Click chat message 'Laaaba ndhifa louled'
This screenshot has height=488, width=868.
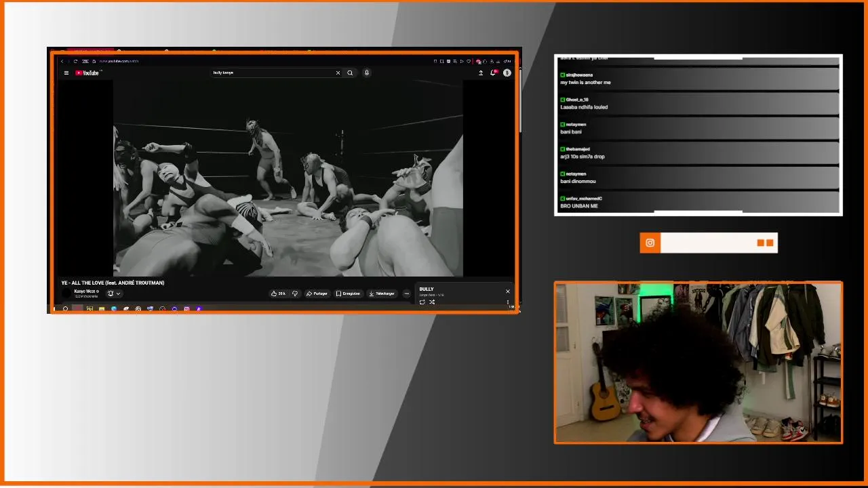[584, 107]
